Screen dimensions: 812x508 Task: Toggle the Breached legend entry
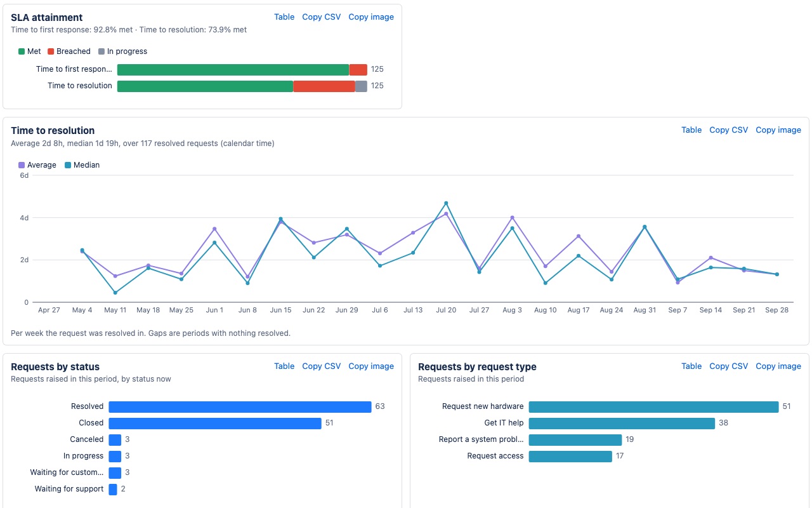69,51
